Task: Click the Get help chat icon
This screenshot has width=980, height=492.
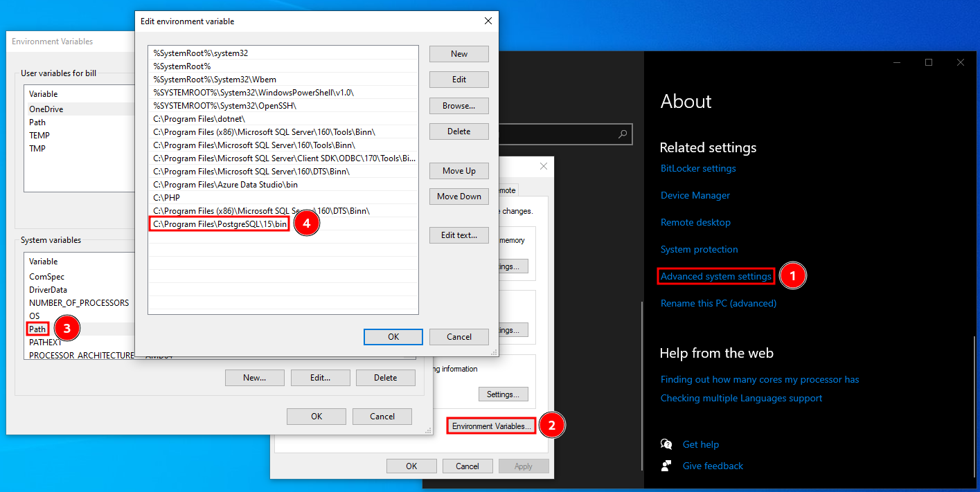Action: click(666, 444)
